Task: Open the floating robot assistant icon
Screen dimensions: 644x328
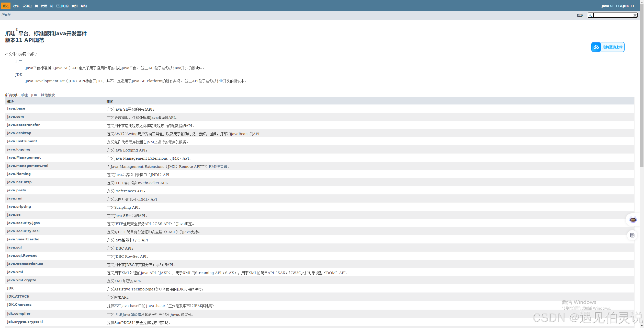Action: (x=633, y=220)
